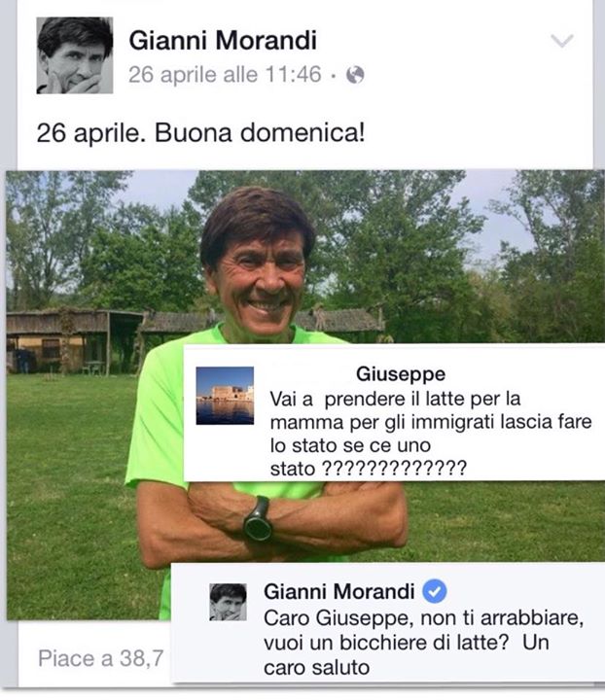The image size is (605, 700).
Task: Click the first line of Giuseppe's comment starting 'Vai a prendere il latte'
Action: [x=395, y=399]
